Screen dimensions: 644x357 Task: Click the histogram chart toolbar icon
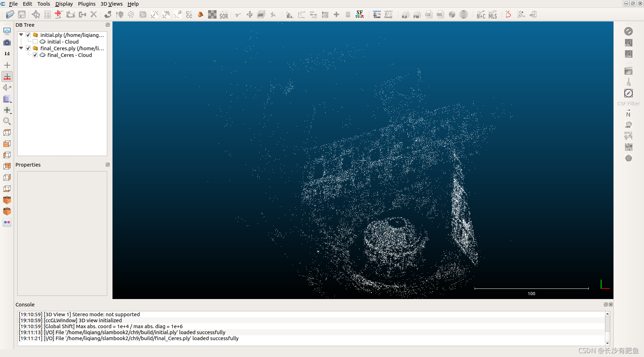tap(290, 14)
